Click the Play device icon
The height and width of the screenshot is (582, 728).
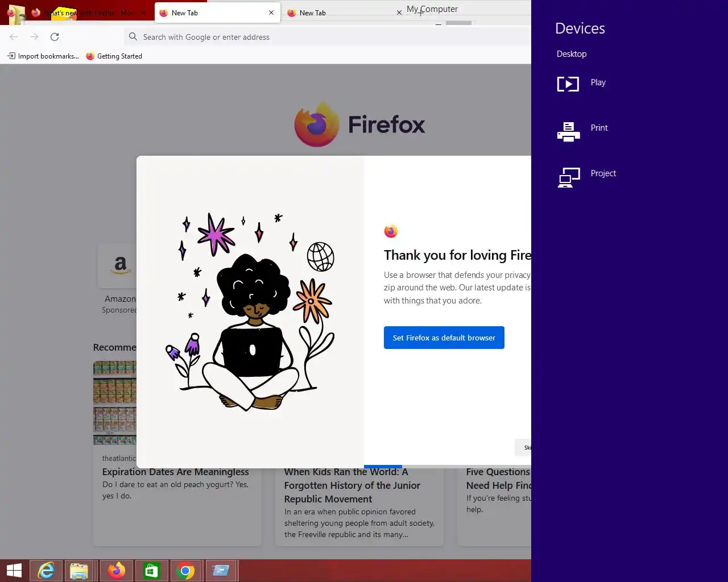point(568,84)
